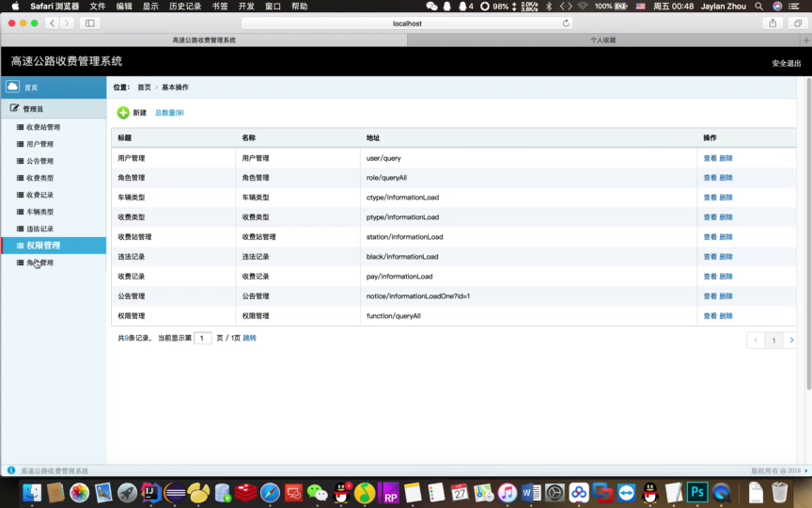Click the 地址 column header
812x508 pixels.
(373, 138)
